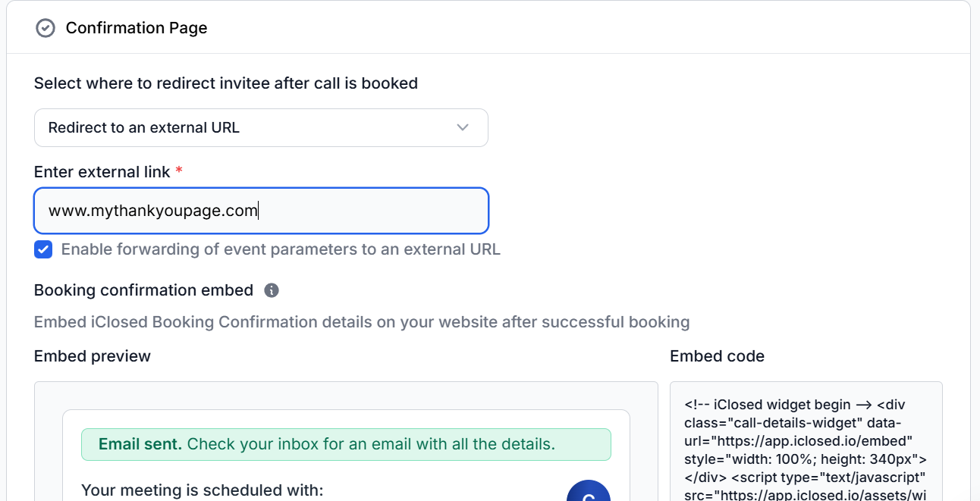Screen dimensions: 980x501
Task: Expand the redirect dropdown chevron arrow
Action: pyautogui.click(x=463, y=127)
